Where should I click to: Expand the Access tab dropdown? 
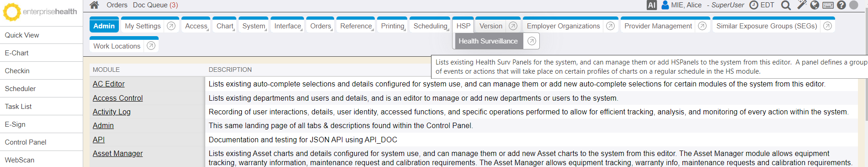pos(197,26)
